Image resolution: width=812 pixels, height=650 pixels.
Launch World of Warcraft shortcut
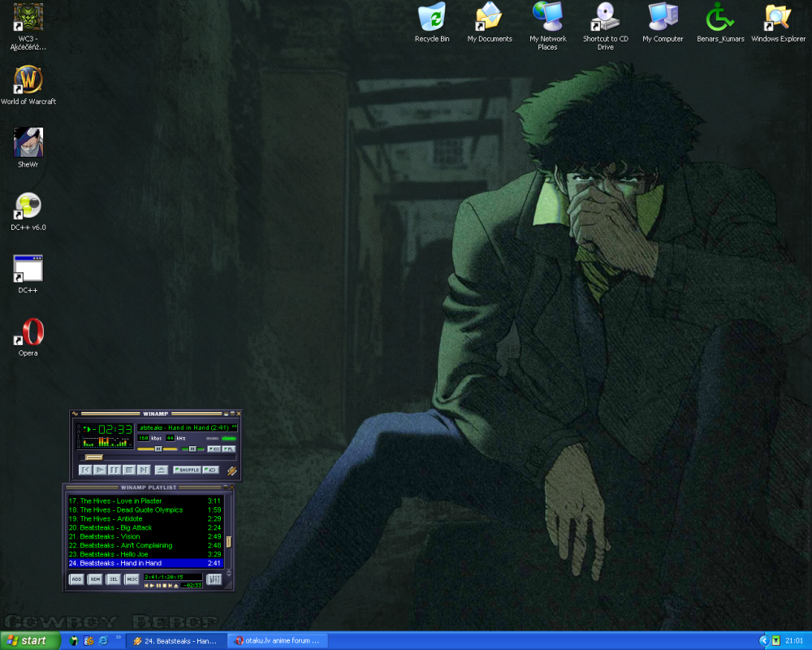(28, 85)
